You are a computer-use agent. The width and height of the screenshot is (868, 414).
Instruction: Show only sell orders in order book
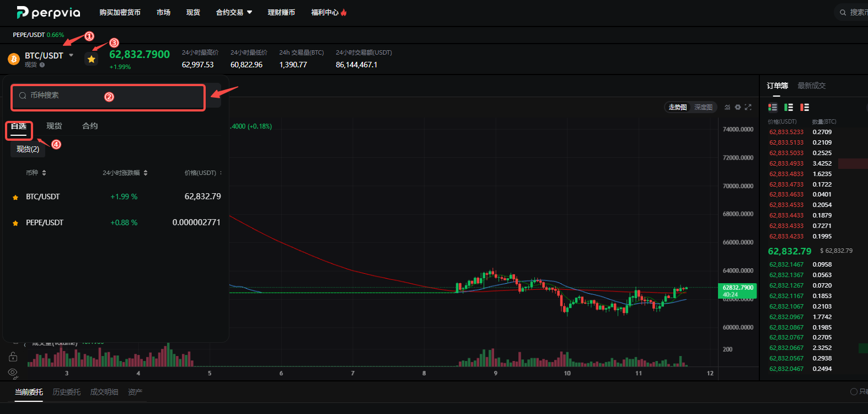coord(805,107)
